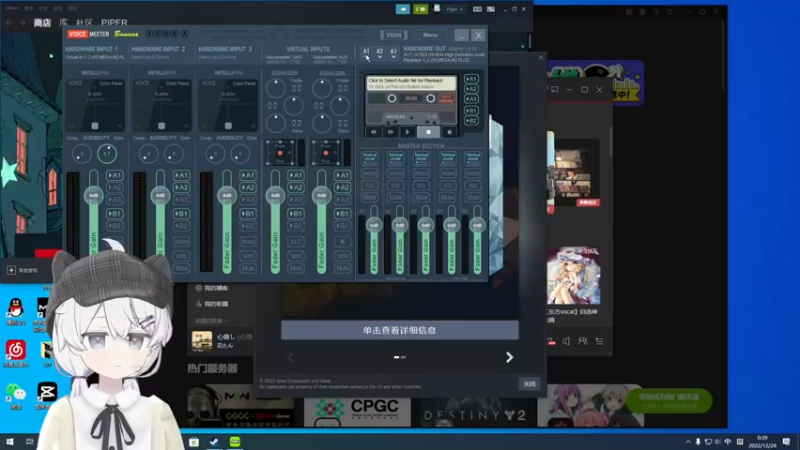This screenshot has width=800, height=450.
Task: Open Windows Start menu
Action: coord(10,441)
